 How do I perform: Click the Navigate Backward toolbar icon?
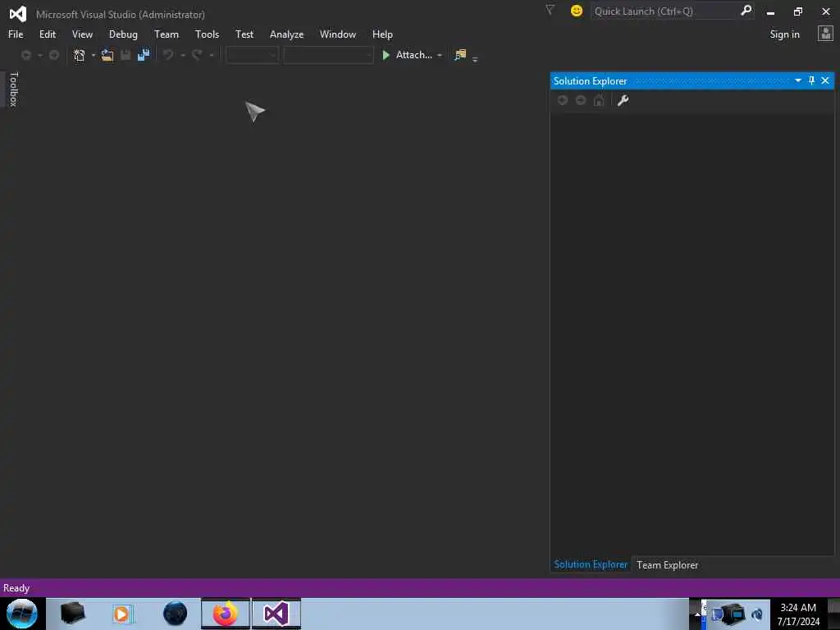coord(25,55)
